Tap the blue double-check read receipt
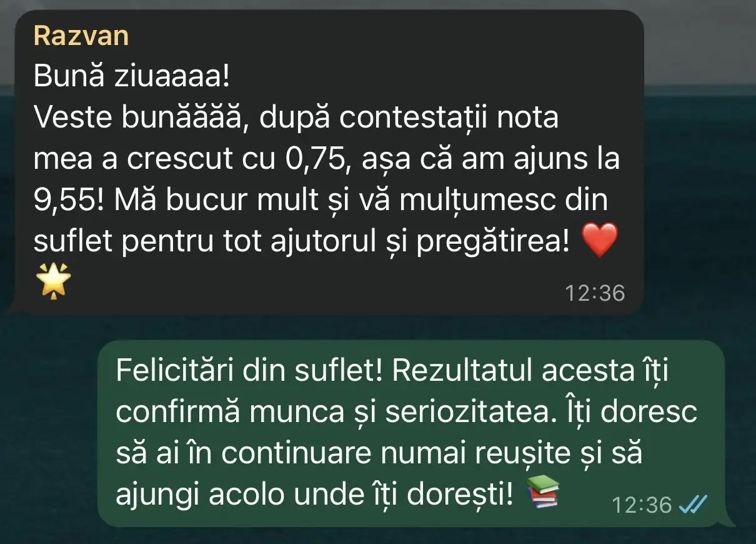Screen dimensions: 756x544 [x=693, y=504]
